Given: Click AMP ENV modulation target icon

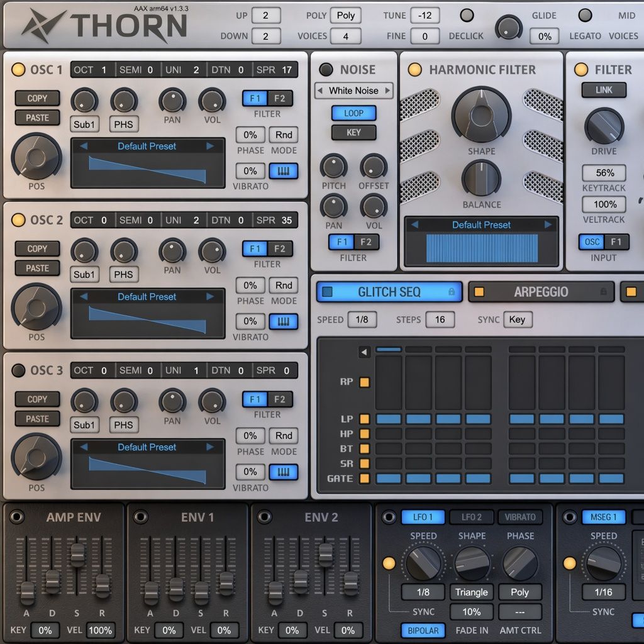Looking at the screenshot, I should pos(17,517).
